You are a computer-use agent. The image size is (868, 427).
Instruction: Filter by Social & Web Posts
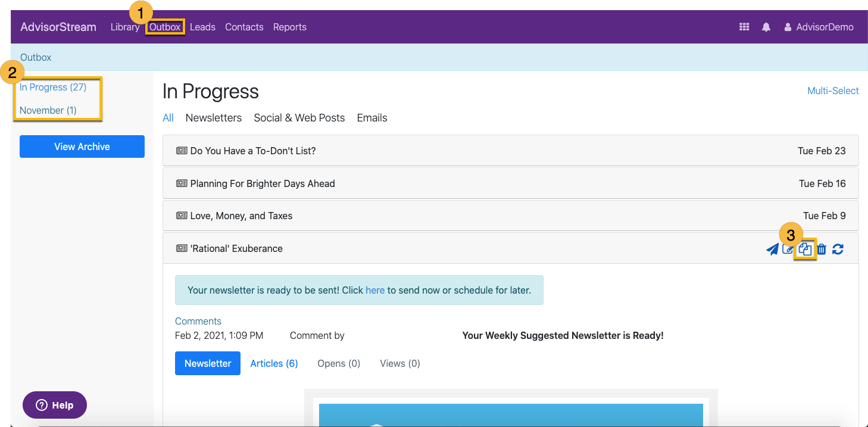(299, 118)
